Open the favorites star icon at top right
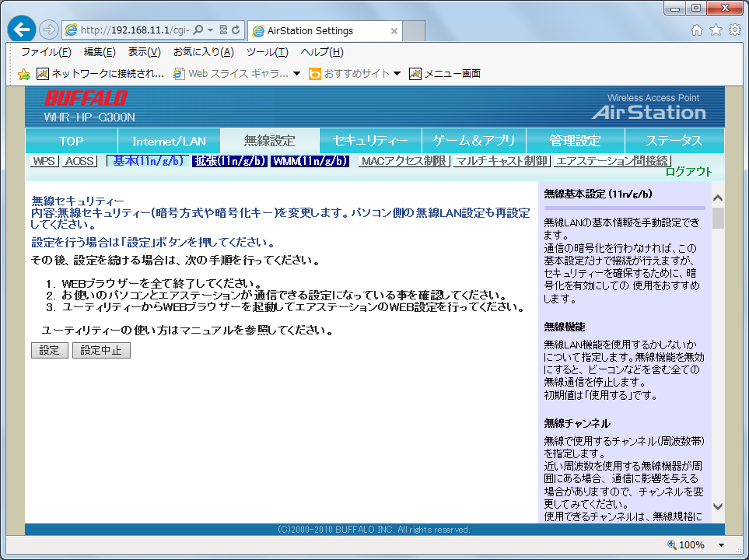The height and width of the screenshot is (560, 749). (716, 30)
